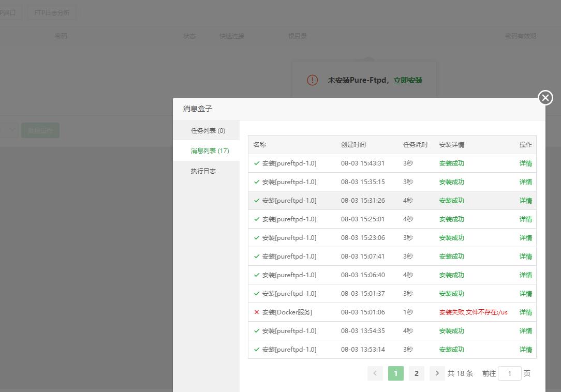Open 详情 for the 15:06:40 install

pyautogui.click(x=526, y=275)
